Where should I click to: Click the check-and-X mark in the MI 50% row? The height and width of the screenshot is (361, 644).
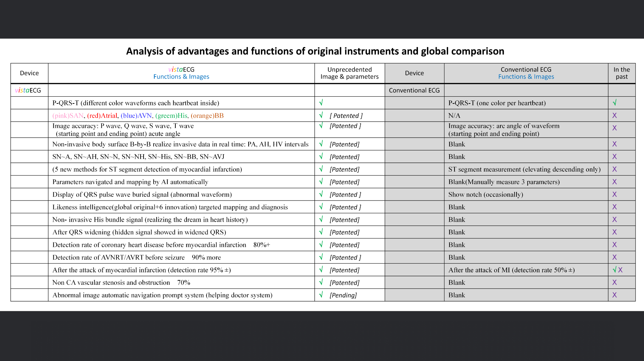[x=618, y=270]
